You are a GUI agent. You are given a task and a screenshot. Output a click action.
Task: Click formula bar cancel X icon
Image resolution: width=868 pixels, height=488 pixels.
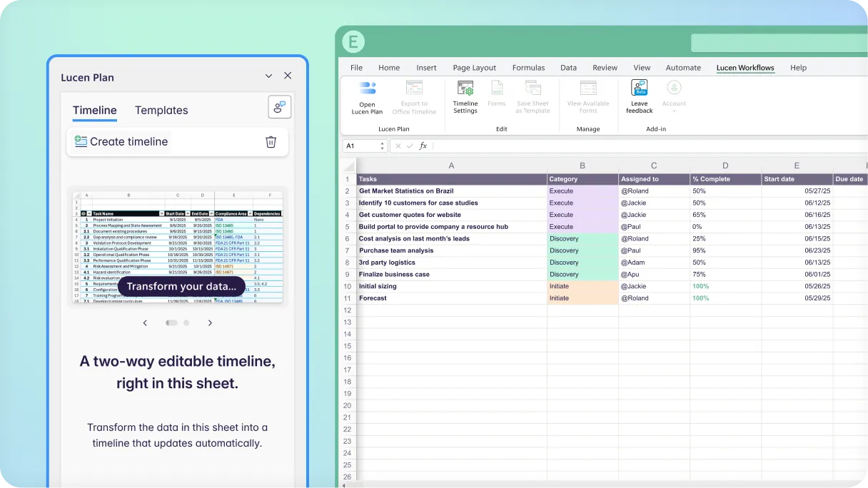(397, 146)
